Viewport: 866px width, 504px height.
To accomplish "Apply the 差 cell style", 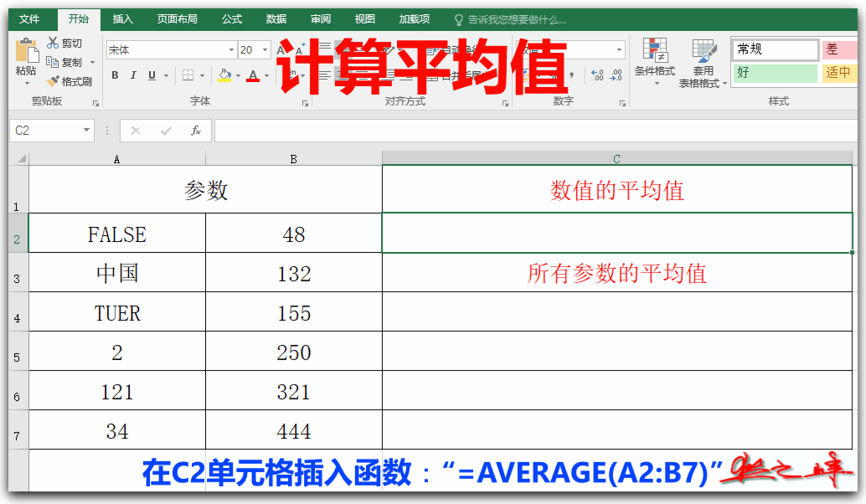I will pyautogui.click(x=839, y=49).
